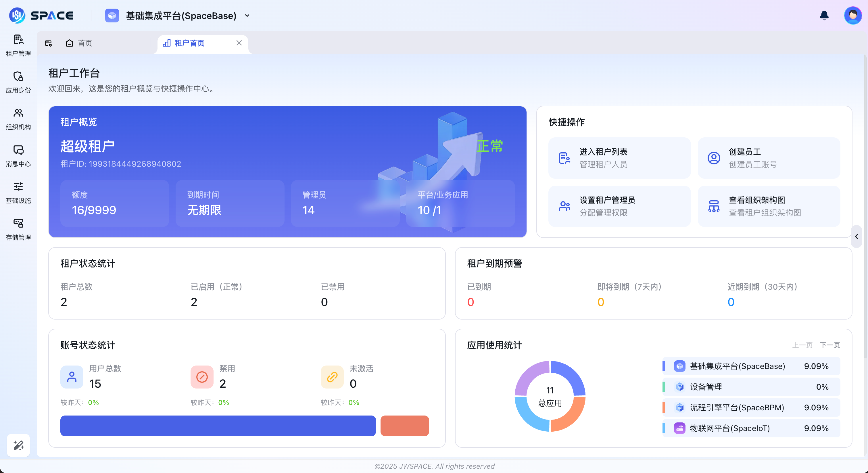The width and height of the screenshot is (868, 473).
Task: Open the tab list icon left of tabs
Action: (x=49, y=43)
